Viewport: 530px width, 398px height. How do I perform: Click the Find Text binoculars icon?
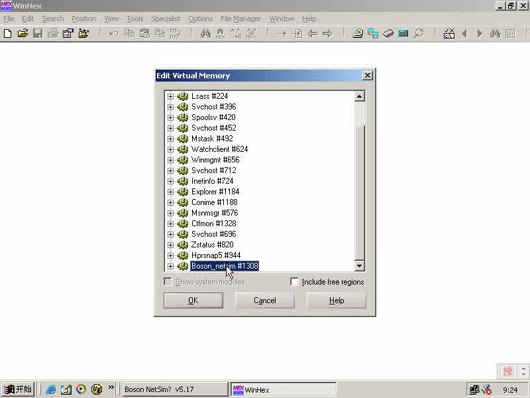205,33
